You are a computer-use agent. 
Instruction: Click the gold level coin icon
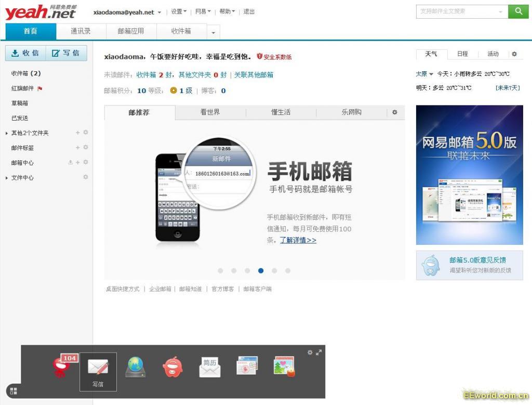click(174, 90)
